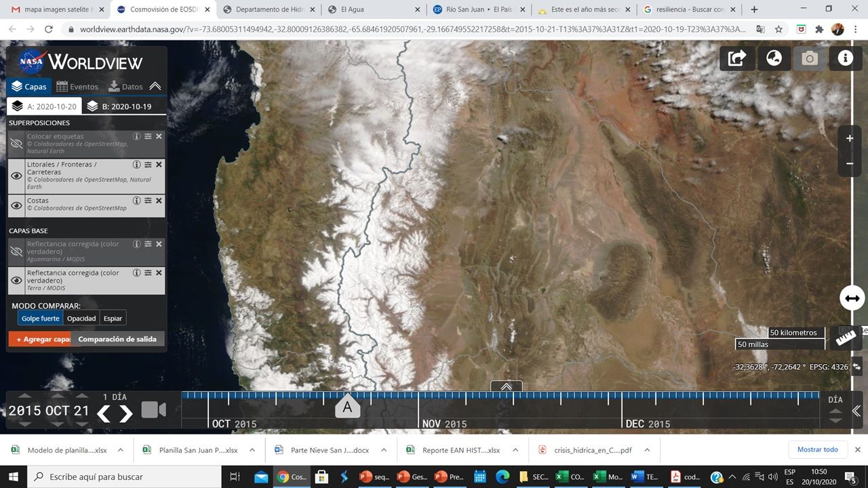Screen dimensions: 868x488
Task: Zoom in on the map
Action: coord(850,139)
